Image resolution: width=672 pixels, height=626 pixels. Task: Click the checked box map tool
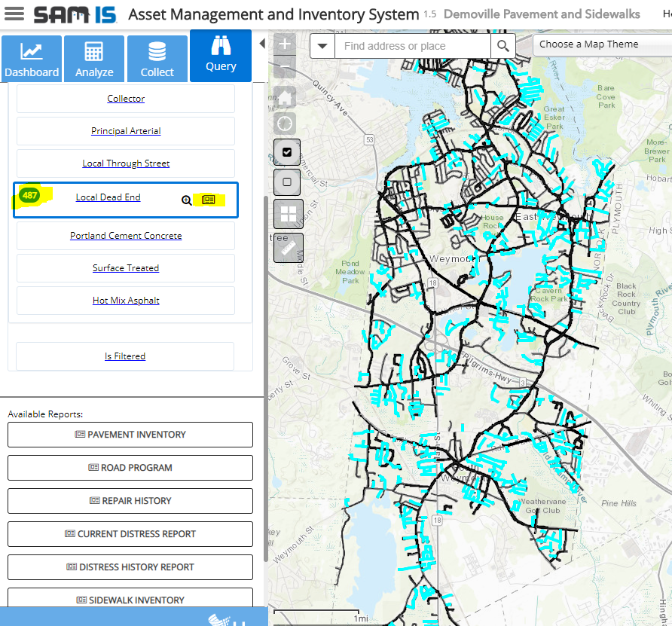(287, 152)
